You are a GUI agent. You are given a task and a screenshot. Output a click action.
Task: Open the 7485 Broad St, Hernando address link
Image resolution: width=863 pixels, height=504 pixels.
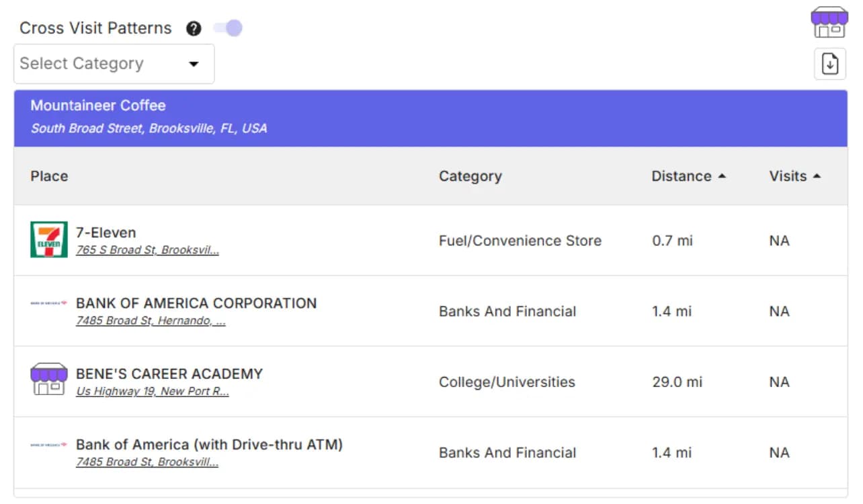coord(151,321)
